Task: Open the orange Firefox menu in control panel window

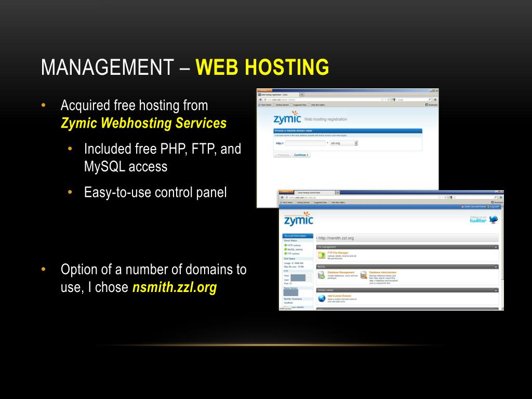Action: [285, 191]
